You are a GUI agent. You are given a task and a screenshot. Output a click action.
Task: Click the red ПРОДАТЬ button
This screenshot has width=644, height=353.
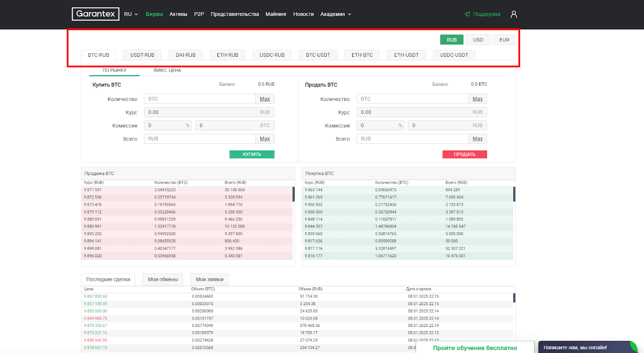click(464, 154)
